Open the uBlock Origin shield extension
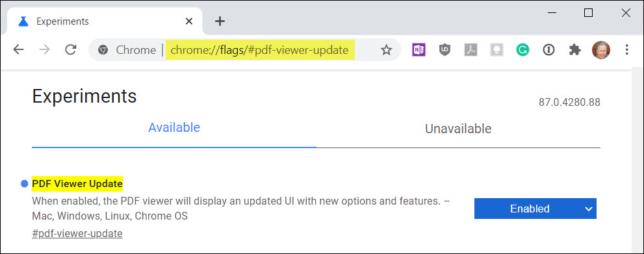644x254 pixels. tap(444, 50)
